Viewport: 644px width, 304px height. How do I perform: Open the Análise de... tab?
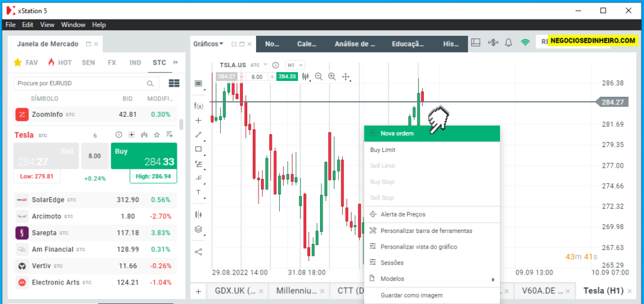(x=355, y=44)
